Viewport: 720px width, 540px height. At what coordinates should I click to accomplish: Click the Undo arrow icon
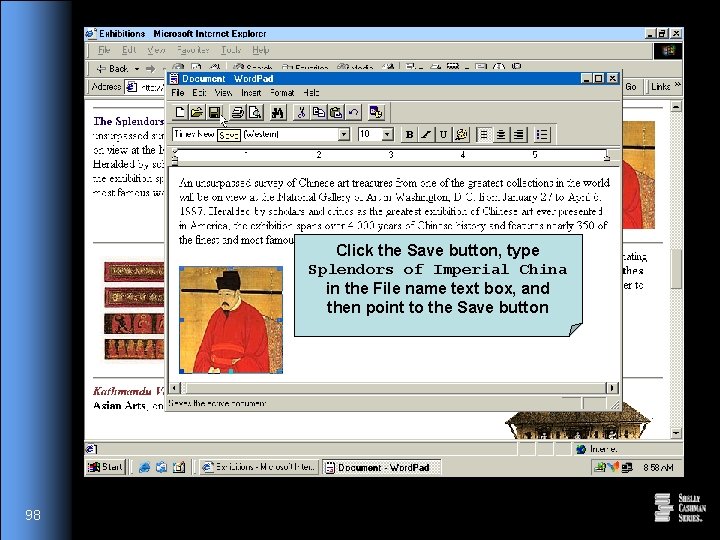[x=353, y=112]
